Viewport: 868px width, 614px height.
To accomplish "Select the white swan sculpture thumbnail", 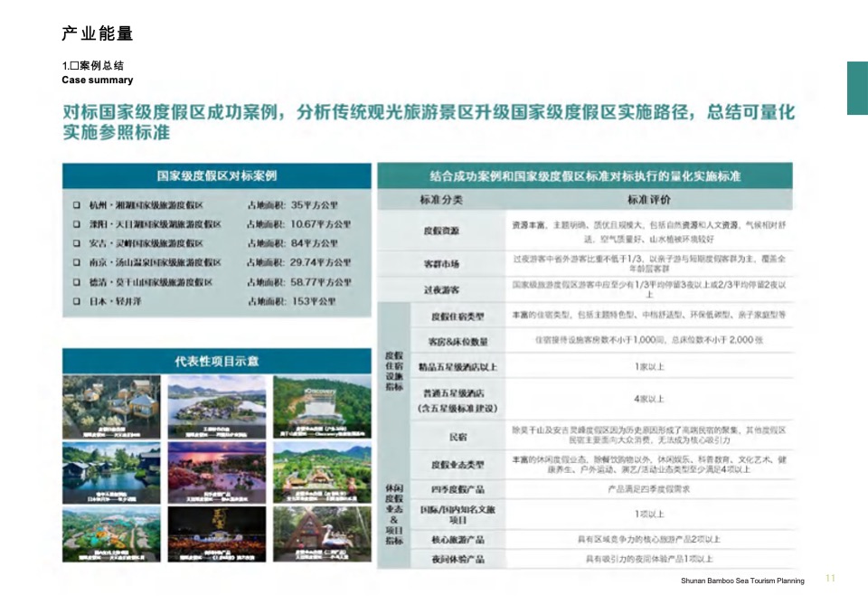I will [x=323, y=533].
